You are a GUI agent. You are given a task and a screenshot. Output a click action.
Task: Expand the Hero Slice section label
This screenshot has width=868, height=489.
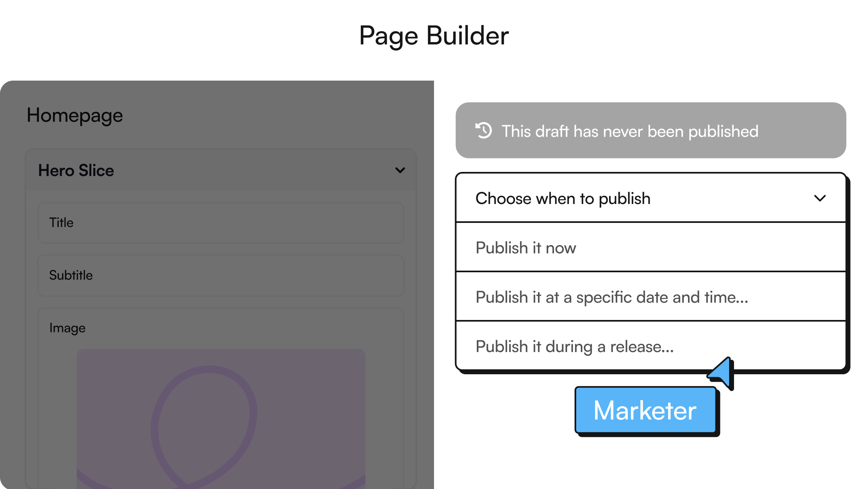point(76,171)
